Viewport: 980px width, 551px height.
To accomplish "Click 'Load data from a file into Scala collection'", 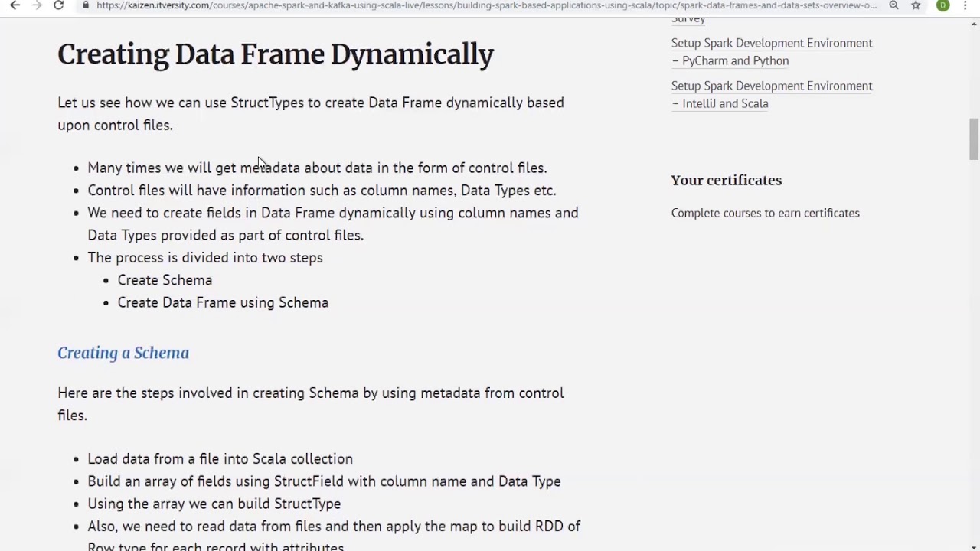I will [x=220, y=459].
